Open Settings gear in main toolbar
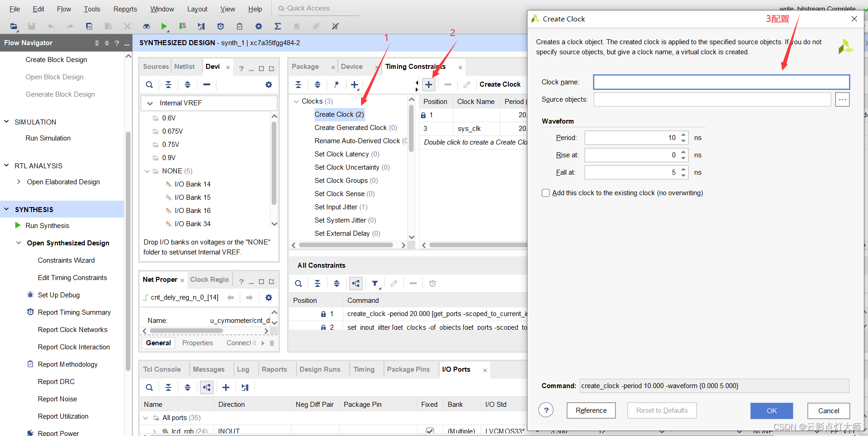Screen dimensions: 868x436 click(258, 26)
